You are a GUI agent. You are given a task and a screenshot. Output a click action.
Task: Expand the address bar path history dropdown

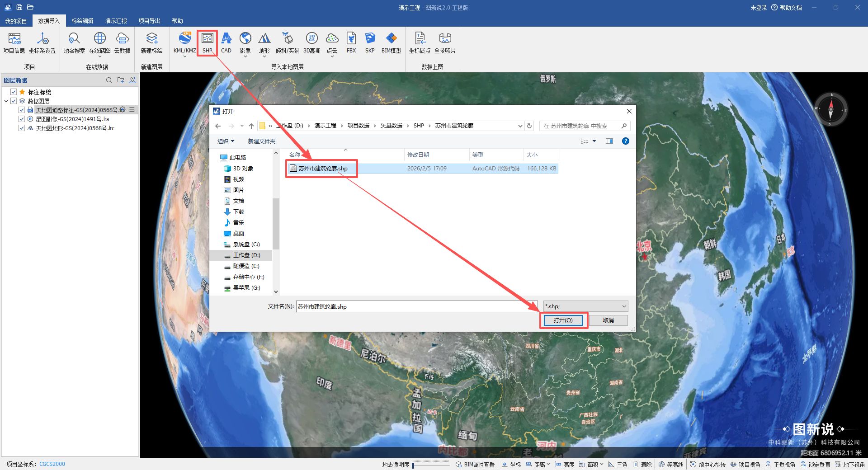coord(520,126)
